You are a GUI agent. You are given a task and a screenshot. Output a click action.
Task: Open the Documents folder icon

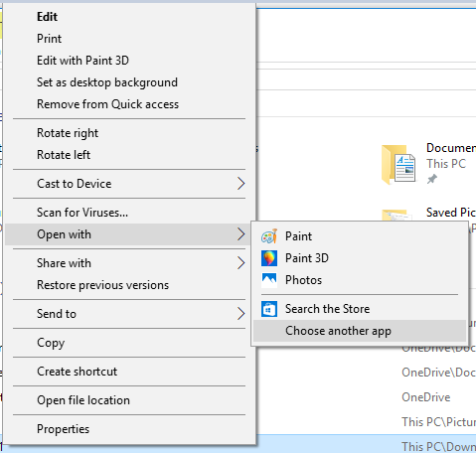click(398, 164)
